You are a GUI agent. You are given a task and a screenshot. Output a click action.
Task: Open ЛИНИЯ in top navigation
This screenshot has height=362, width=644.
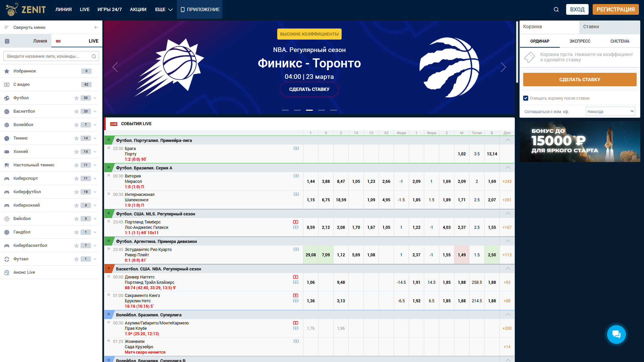63,9
